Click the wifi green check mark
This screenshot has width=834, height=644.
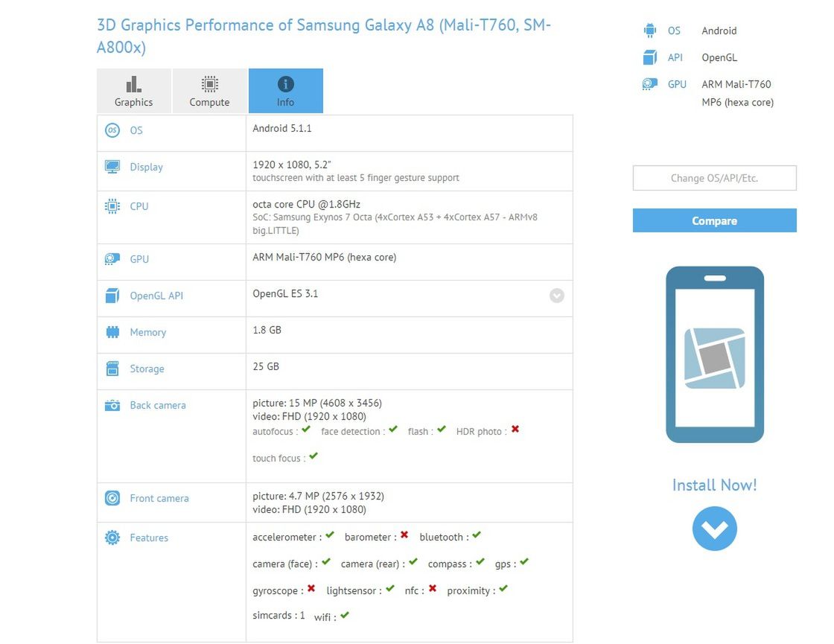[x=345, y=615]
